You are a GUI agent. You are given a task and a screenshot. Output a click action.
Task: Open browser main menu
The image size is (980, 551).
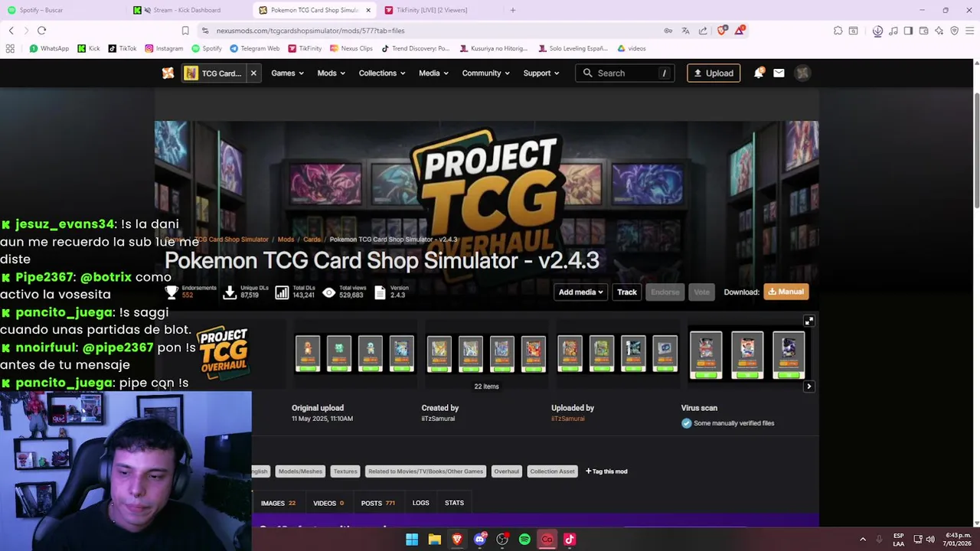(x=969, y=31)
